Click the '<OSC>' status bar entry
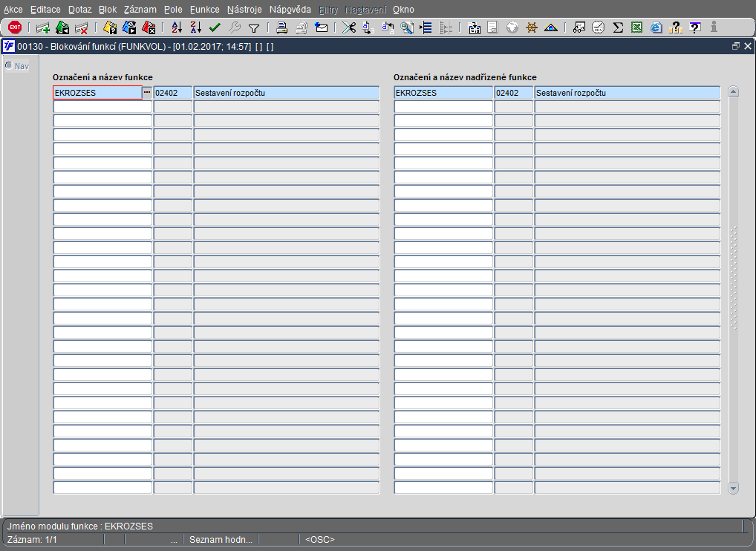 pyautogui.click(x=320, y=539)
